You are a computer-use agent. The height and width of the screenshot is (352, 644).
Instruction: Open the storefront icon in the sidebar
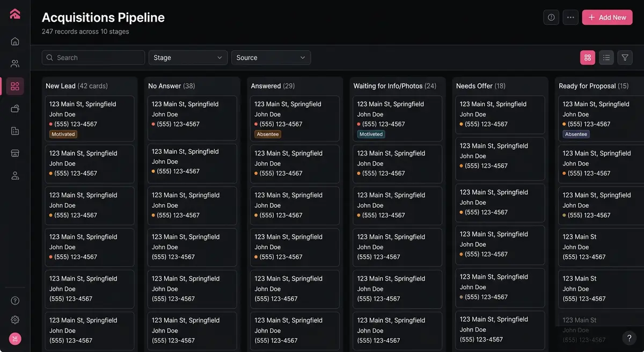15,153
